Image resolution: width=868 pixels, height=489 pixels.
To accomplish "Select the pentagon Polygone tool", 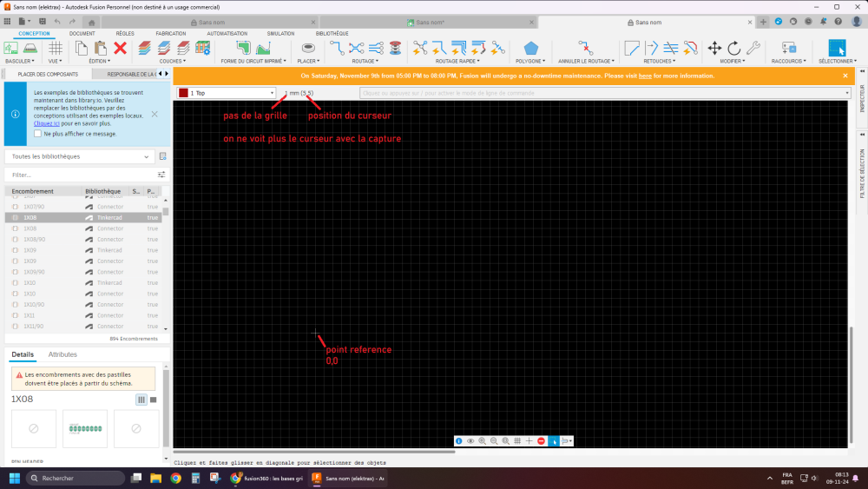I will click(x=530, y=48).
